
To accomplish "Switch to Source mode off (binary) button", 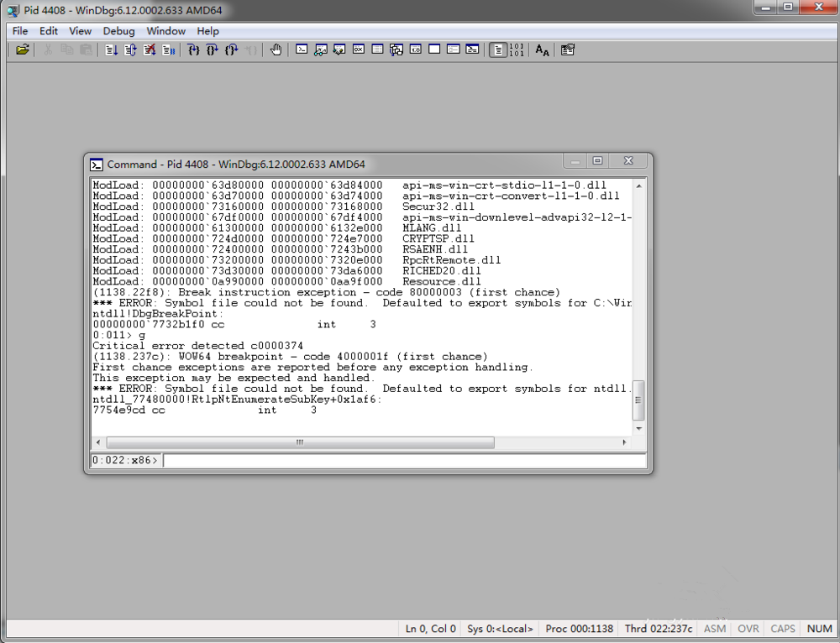I will (x=516, y=50).
